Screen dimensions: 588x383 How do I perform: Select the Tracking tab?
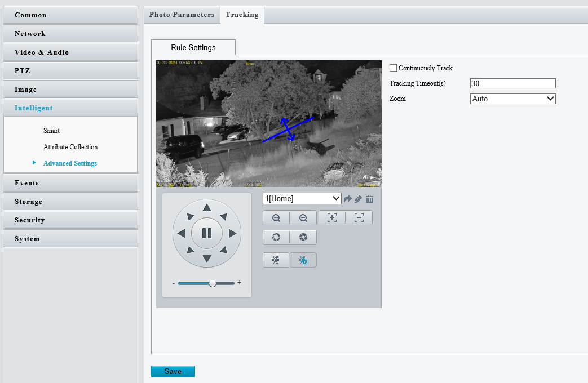tap(242, 15)
